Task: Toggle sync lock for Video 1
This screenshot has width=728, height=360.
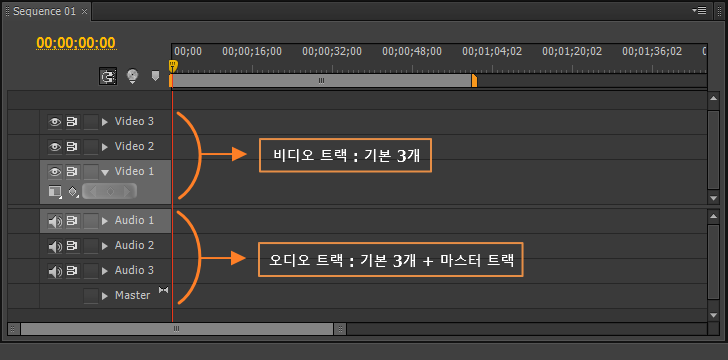Action: [x=72, y=172]
